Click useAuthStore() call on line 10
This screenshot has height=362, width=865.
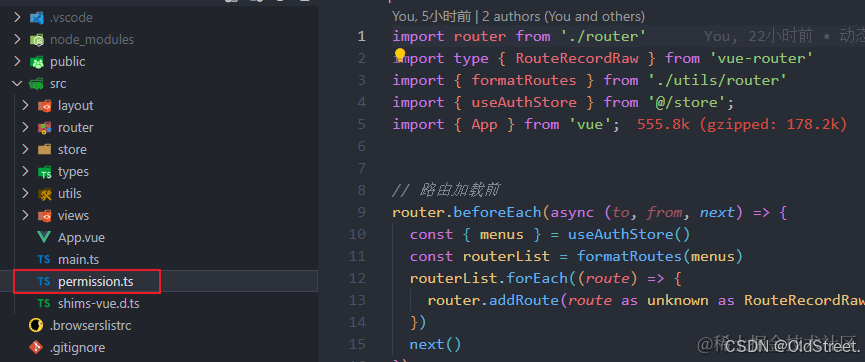[629, 235]
